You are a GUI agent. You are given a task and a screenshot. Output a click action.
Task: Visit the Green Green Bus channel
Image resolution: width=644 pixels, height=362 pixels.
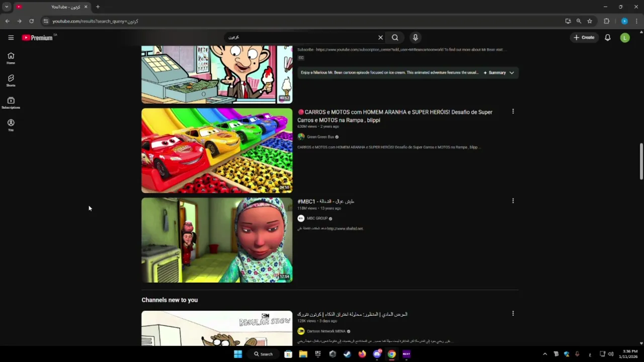(320, 137)
